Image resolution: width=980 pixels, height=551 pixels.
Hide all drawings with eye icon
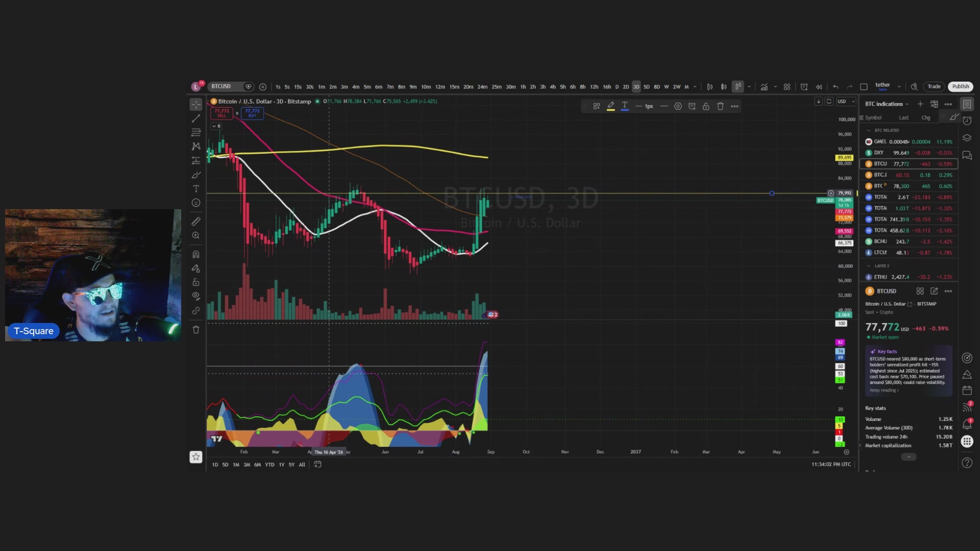pyautogui.click(x=196, y=296)
